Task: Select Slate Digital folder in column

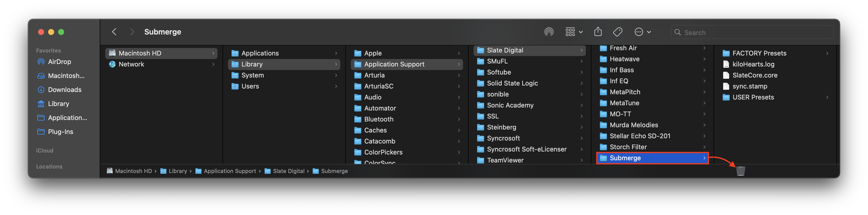Action: [529, 50]
